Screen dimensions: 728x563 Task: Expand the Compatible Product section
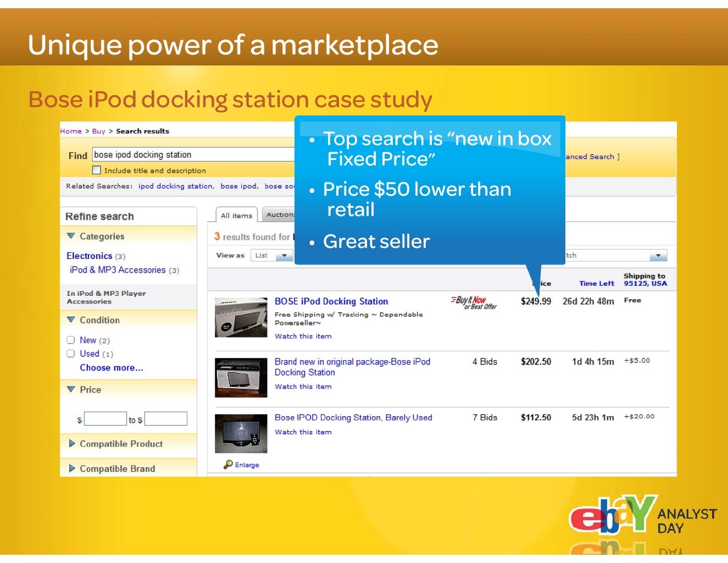coord(72,443)
